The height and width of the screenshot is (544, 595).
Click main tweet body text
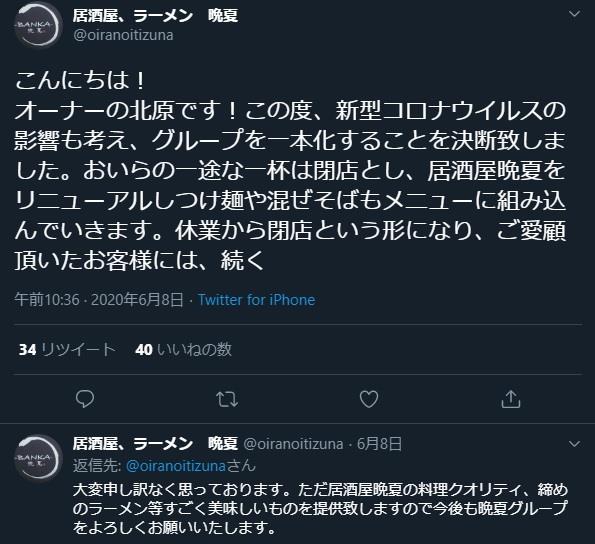pos(290,171)
